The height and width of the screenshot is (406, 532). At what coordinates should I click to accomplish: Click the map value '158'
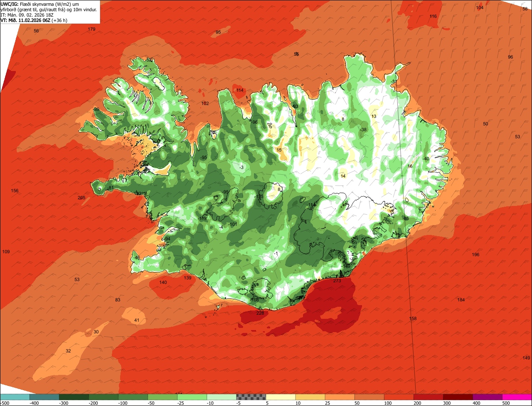(413, 318)
